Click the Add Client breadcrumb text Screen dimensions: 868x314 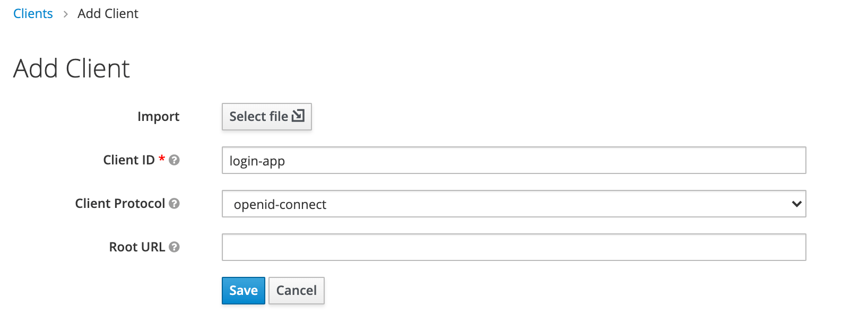(108, 14)
